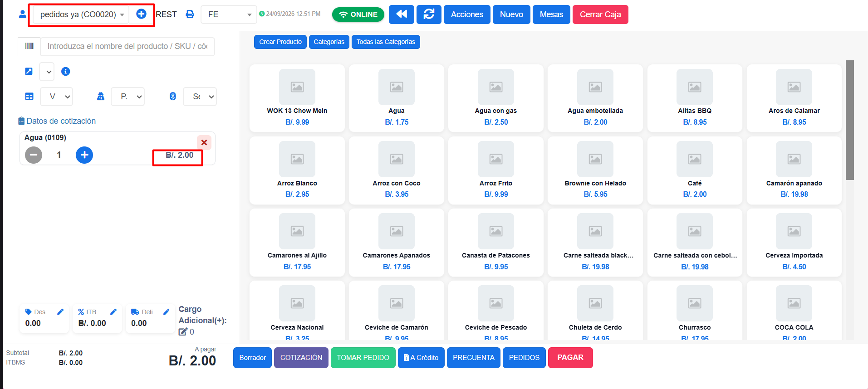Click the ONLINE status indicator
This screenshot has height=389, width=868.
pos(358,15)
